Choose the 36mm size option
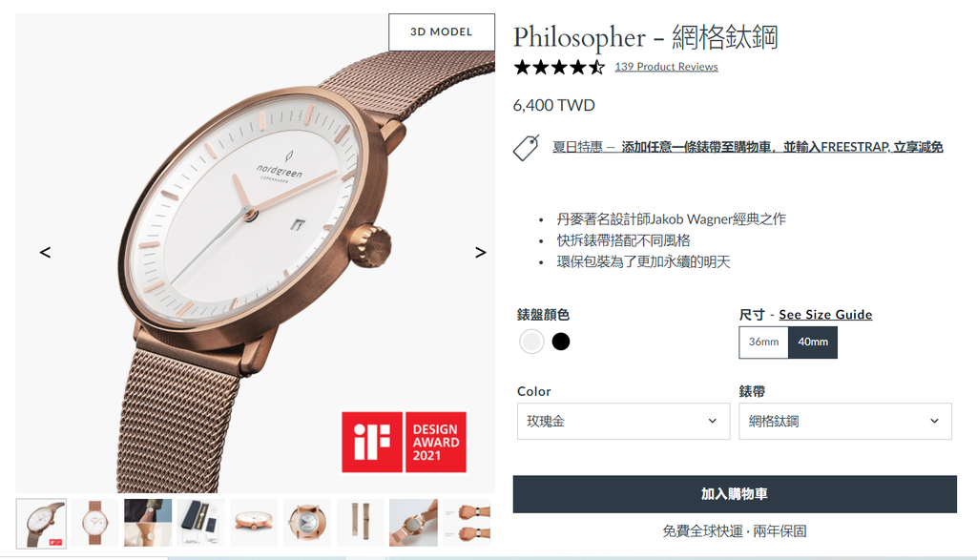Screen dimensions: 977x560 click(x=763, y=342)
